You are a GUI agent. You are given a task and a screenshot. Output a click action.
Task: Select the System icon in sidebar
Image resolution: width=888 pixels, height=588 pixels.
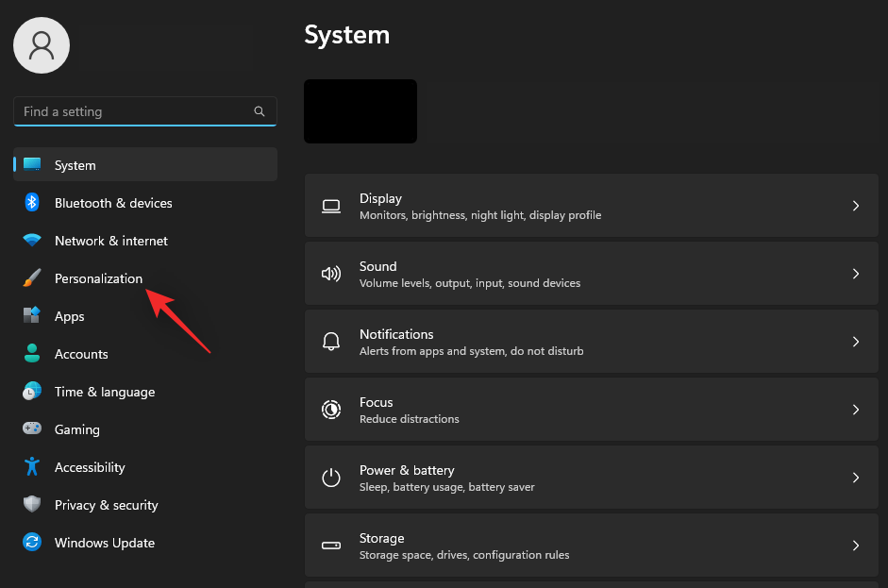tap(31, 165)
